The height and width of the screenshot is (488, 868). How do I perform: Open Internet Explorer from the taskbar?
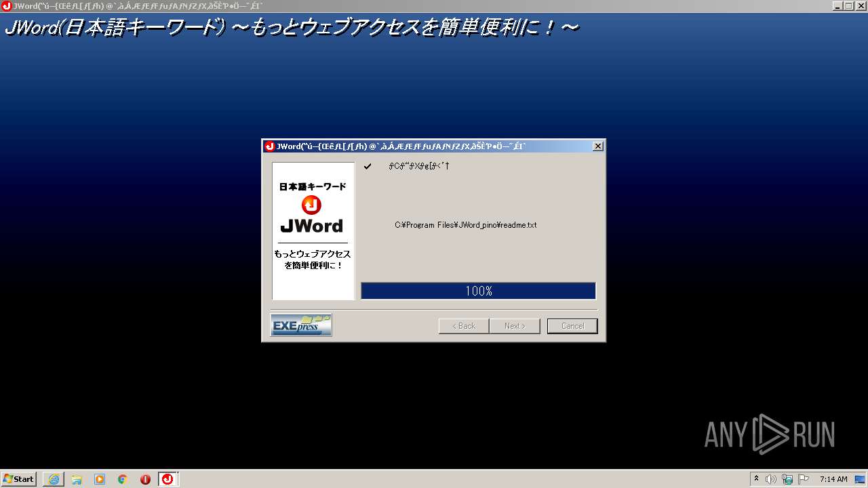click(x=54, y=479)
